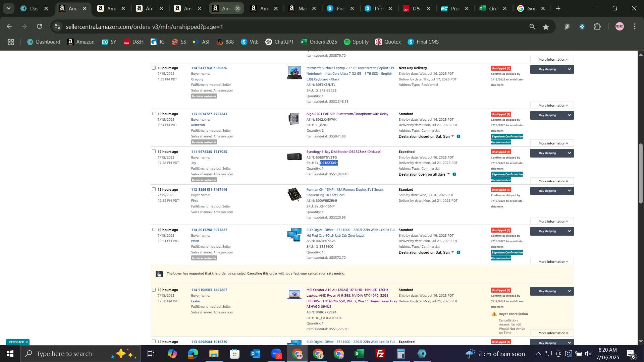
Task: Open Task View on the taskbar
Action: point(151,354)
